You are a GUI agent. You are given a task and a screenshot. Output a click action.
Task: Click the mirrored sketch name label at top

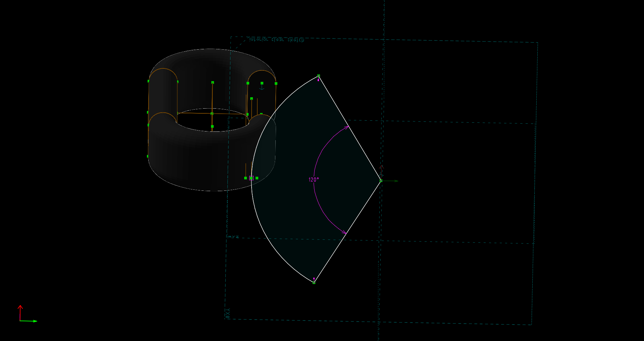276,40
